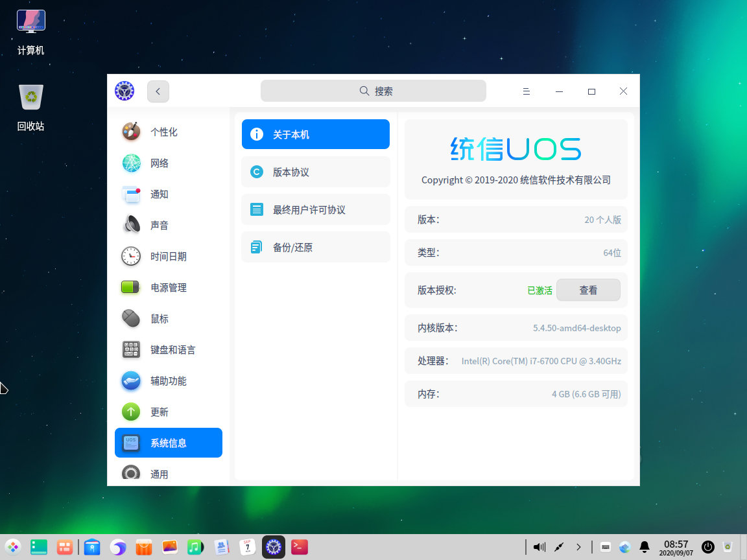This screenshot has width=747, height=560.
Task: Click the 已激活 activation status text
Action: coord(539,290)
